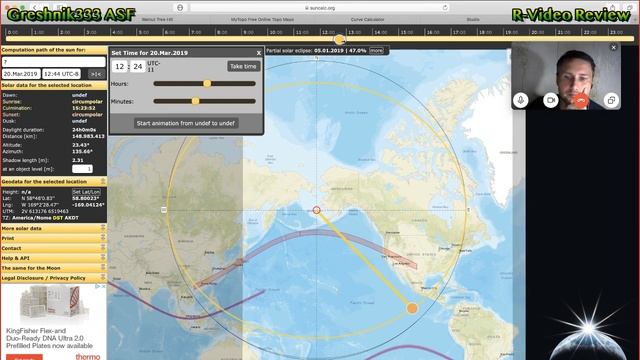Viewport: 640px width, 360px height.
Task: Click the Shadow length value 2.31
Action: coord(78,160)
